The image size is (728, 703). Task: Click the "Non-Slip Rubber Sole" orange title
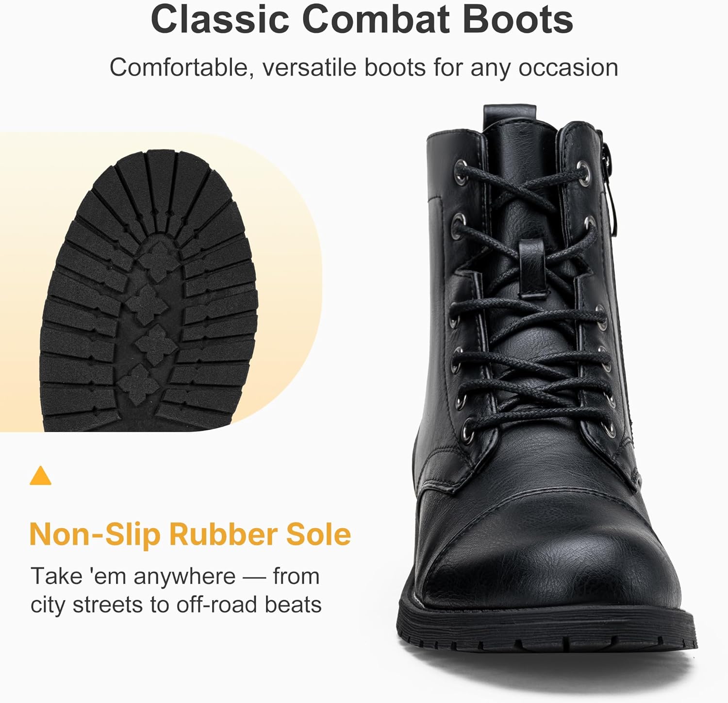(x=190, y=534)
